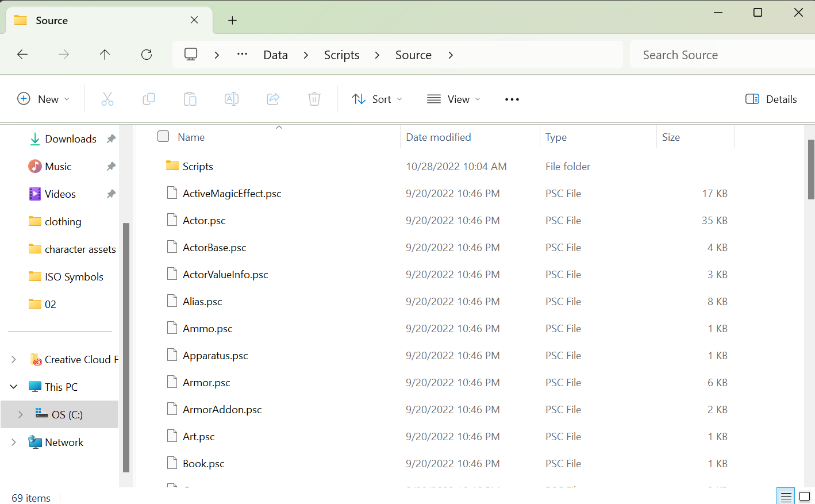The height and width of the screenshot is (504, 815).
Task: Enable details list view at bottom right
Action: [786, 495]
